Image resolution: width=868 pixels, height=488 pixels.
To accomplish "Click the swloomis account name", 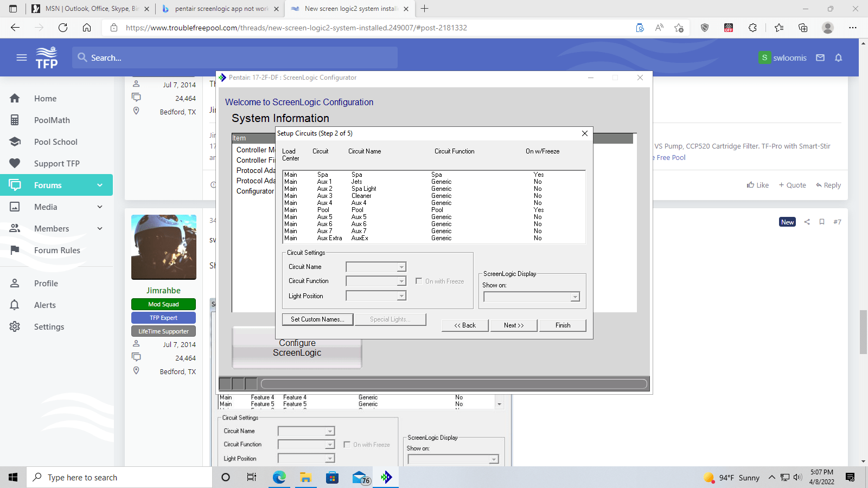I will (790, 57).
